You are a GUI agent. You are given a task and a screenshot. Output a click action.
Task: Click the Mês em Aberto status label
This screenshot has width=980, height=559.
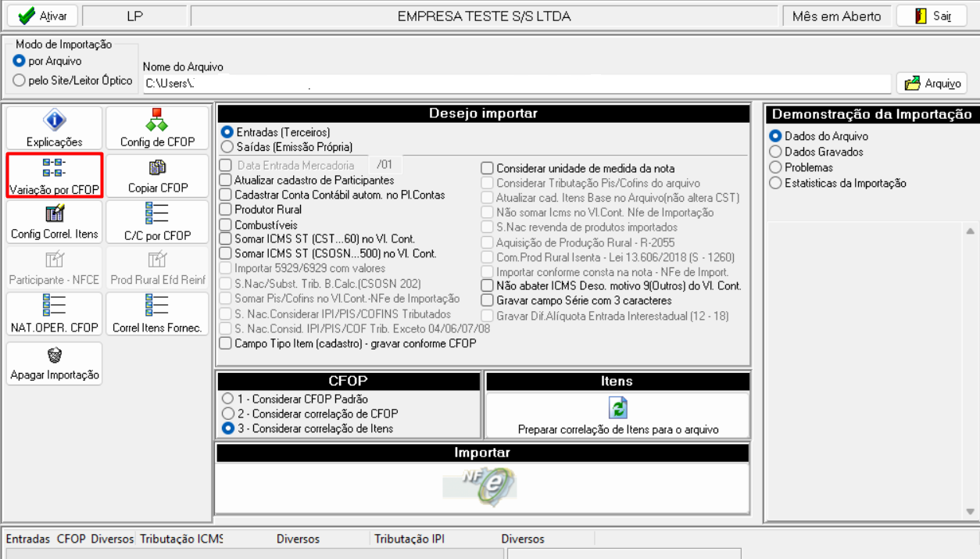836,16
